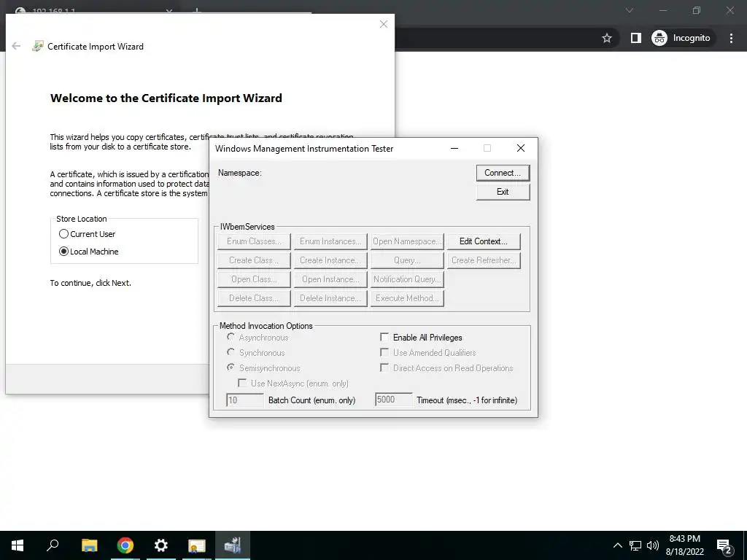Click the Enum Classes... button
Screen dimensions: 747x560
tap(254, 241)
